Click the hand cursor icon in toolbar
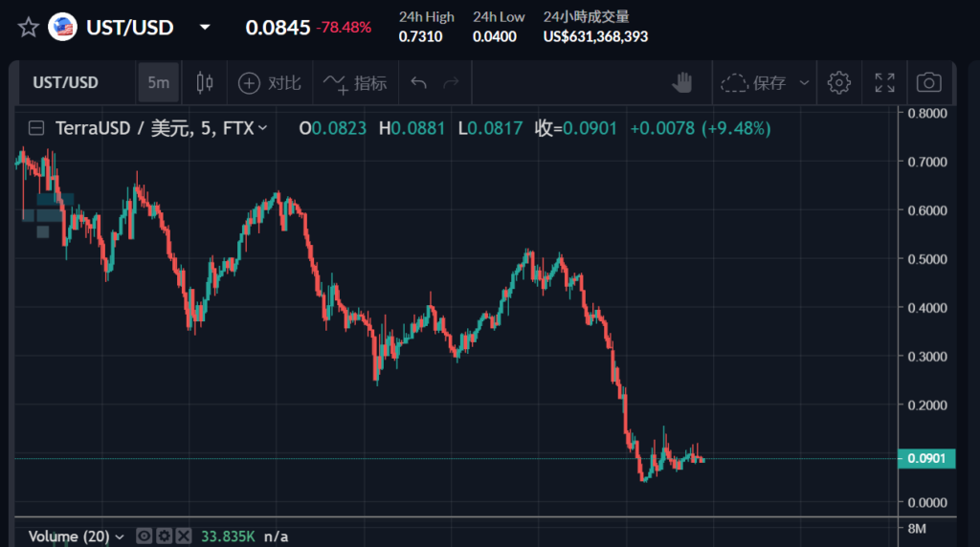This screenshot has height=547, width=980. (681, 83)
